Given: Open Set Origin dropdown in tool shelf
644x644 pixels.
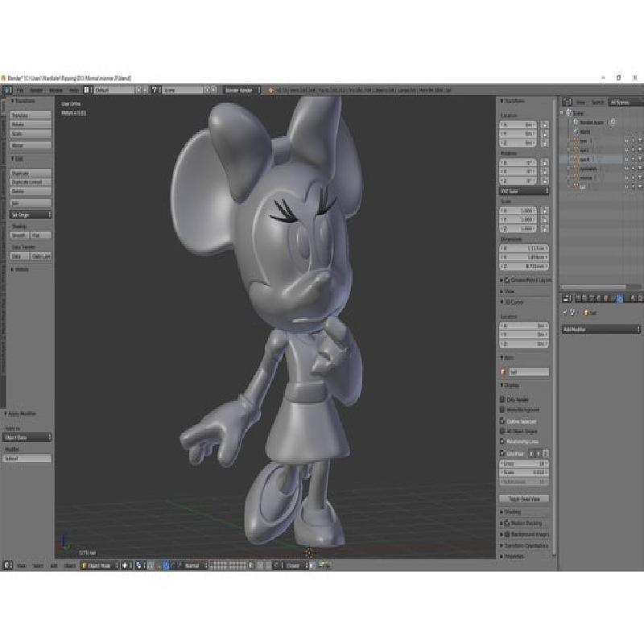Looking at the screenshot, I should (31, 215).
